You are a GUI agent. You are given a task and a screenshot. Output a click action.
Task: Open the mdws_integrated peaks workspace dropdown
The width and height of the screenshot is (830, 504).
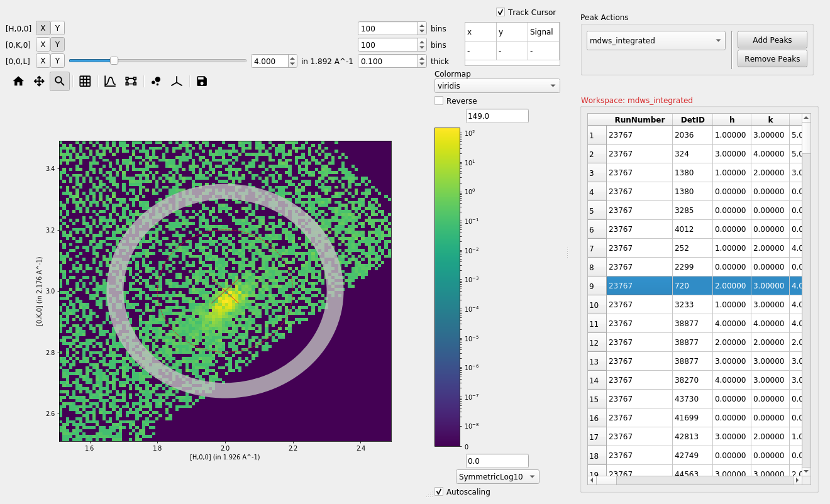point(656,41)
